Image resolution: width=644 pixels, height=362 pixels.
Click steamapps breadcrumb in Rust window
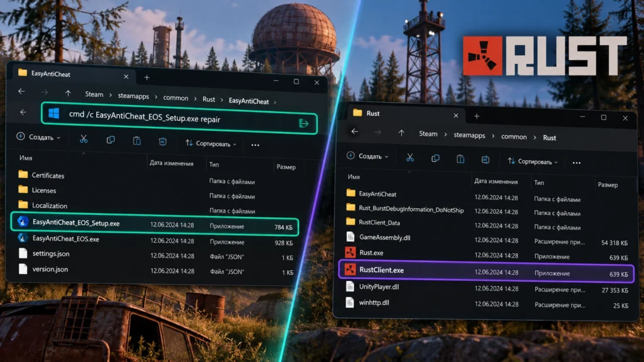(469, 135)
